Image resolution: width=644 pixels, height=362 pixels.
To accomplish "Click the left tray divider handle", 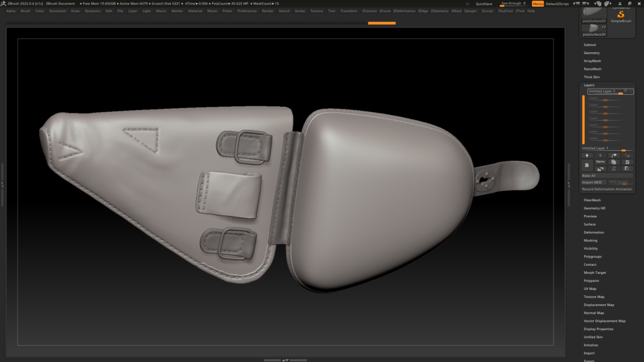I will coord(2,185).
